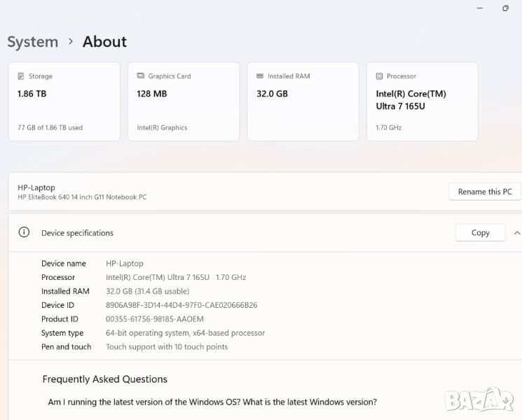Open the Storage card showing 1.86 TB
Screen dimensions: 522x420
point(64,101)
